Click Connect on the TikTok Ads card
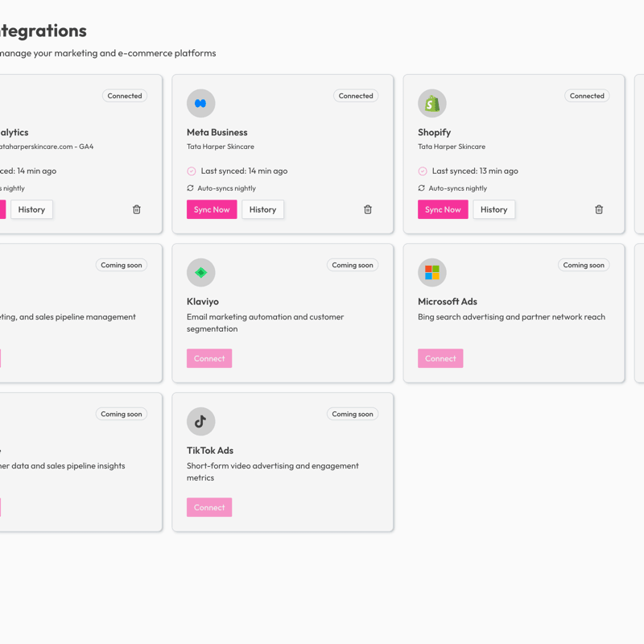Image resolution: width=644 pixels, height=644 pixels. point(208,507)
